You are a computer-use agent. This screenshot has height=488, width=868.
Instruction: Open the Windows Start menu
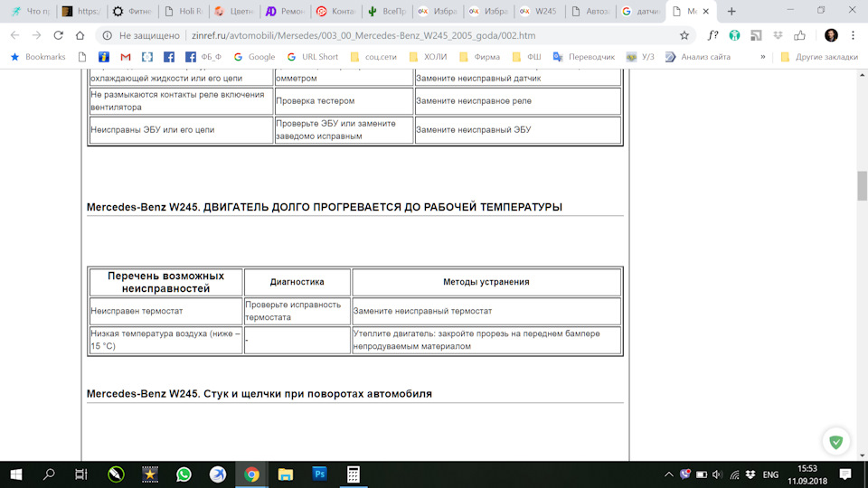pyautogui.click(x=16, y=474)
